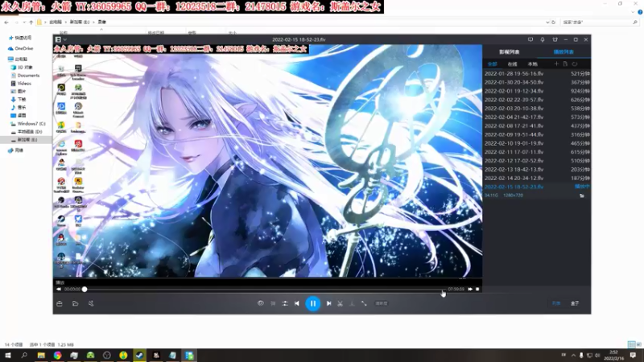This screenshot has width=644, height=362.
Task: Select 2022-01-28 19-56-16.flv in the playlist
Action: [x=537, y=74]
